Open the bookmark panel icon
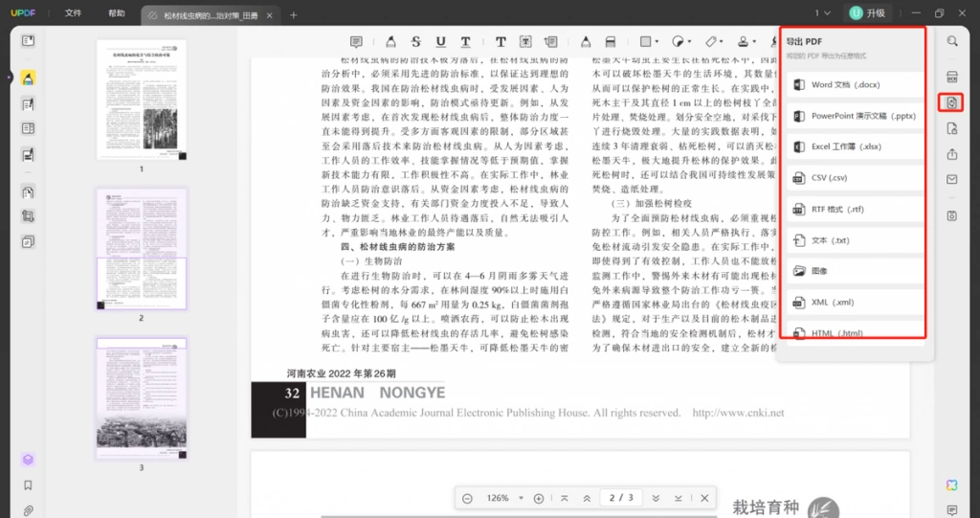The width and height of the screenshot is (980, 518). pyautogui.click(x=28, y=485)
